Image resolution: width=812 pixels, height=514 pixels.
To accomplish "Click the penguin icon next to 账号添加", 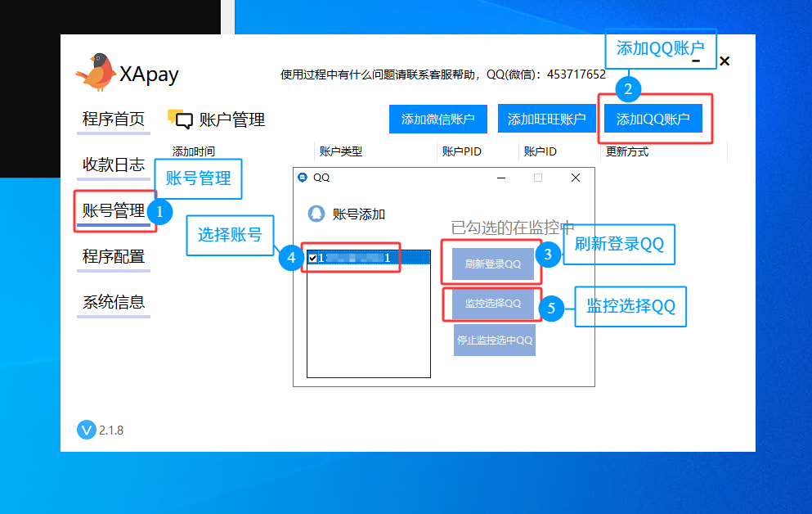I will pyautogui.click(x=316, y=214).
